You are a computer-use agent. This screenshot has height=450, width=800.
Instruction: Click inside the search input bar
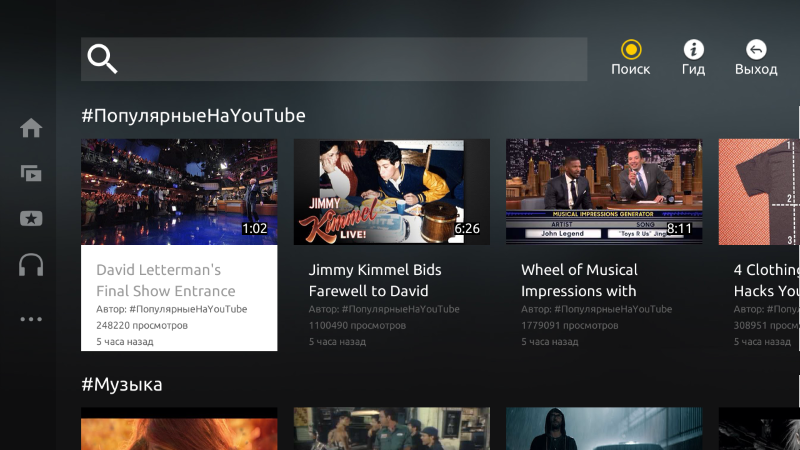coord(334,59)
